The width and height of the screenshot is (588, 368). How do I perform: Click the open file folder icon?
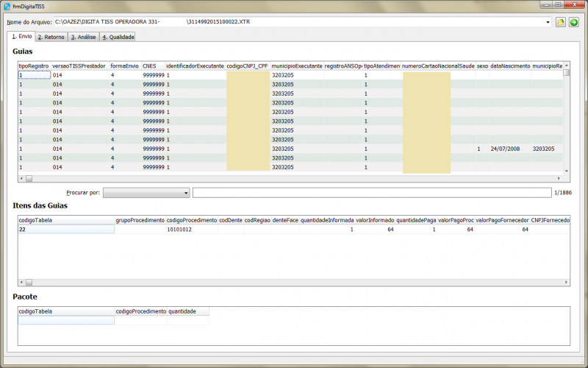(560, 22)
